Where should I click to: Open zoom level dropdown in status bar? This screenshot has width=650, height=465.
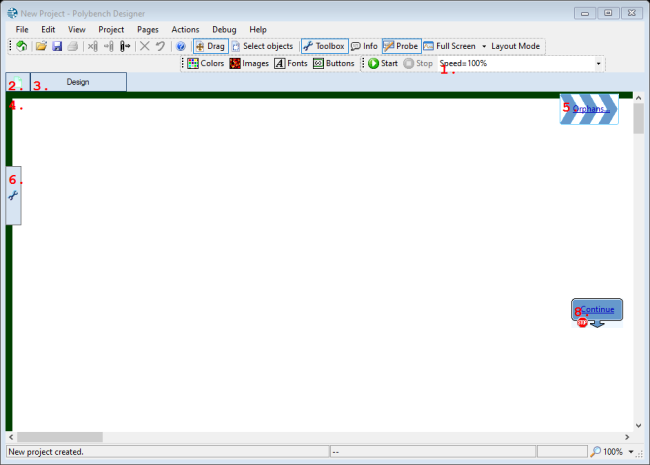(632, 452)
